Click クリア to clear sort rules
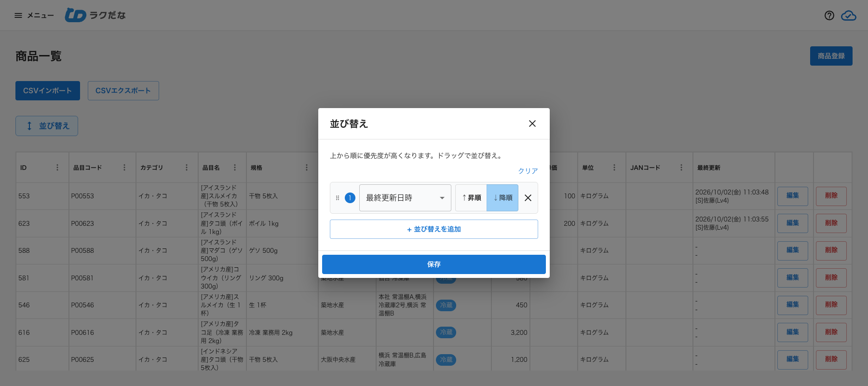This screenshot has width=868, height=386. (528, 171)
